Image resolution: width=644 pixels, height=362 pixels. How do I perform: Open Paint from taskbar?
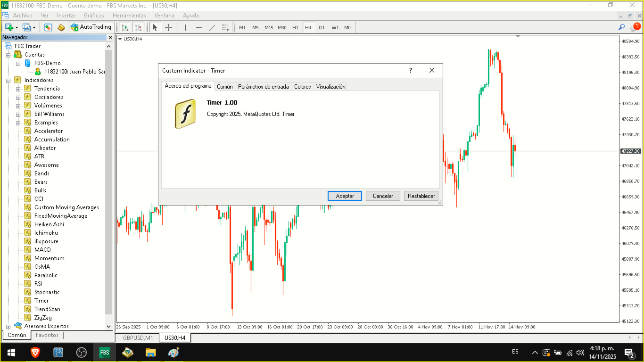pyautogui.click(x=174, y=352)
